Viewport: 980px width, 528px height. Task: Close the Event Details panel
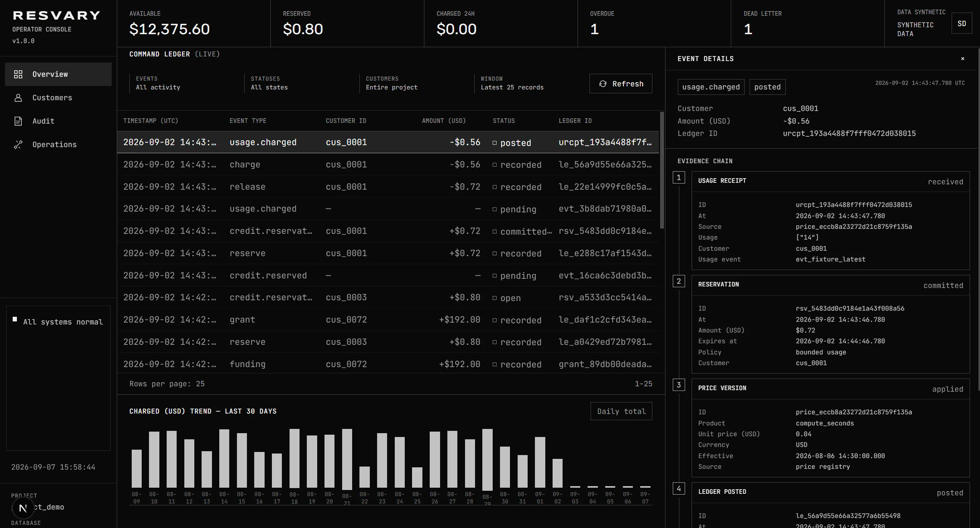pyautogui.click(x=963, y=59)
